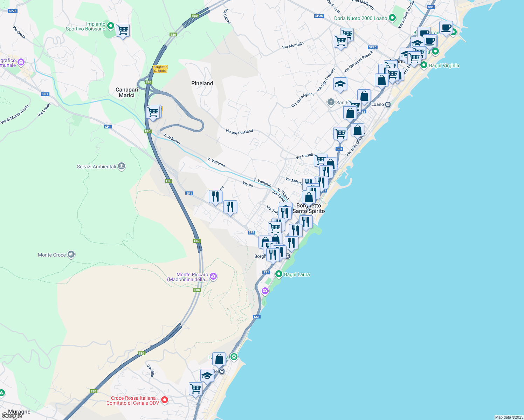
Task: Click the shopping bag marker beside Via delle Olivette
Action: click(357, 131)
